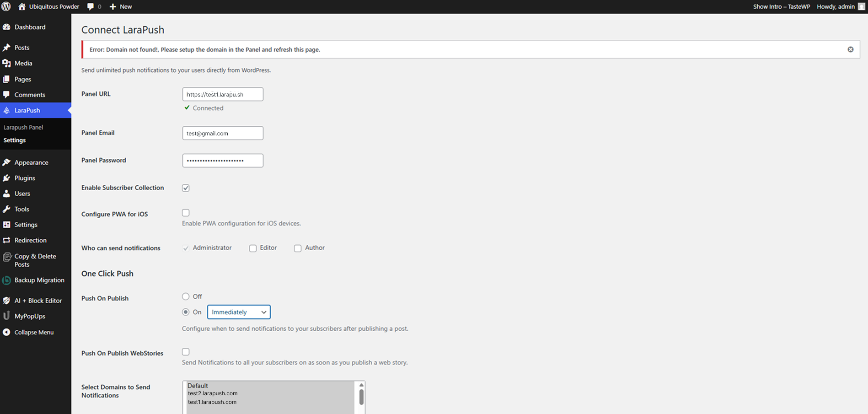Click the Redirection icon

click(x=6, y=240)
